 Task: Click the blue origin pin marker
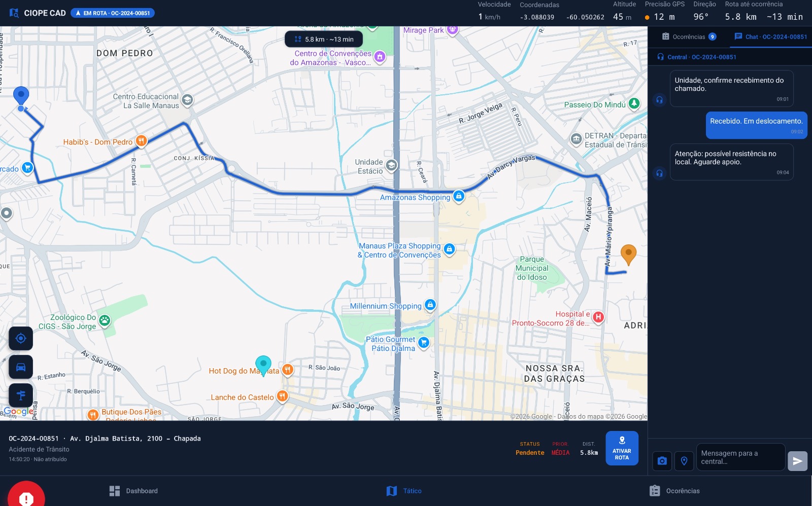pos(21,96)
